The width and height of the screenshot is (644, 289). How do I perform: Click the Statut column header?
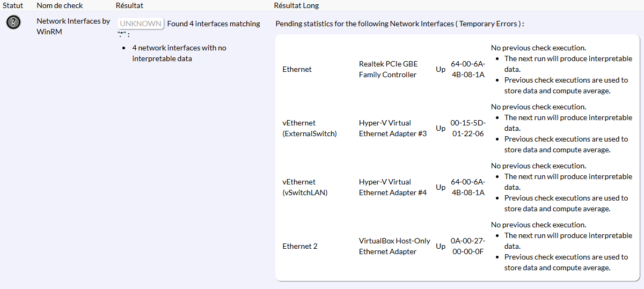coord(13,5)
